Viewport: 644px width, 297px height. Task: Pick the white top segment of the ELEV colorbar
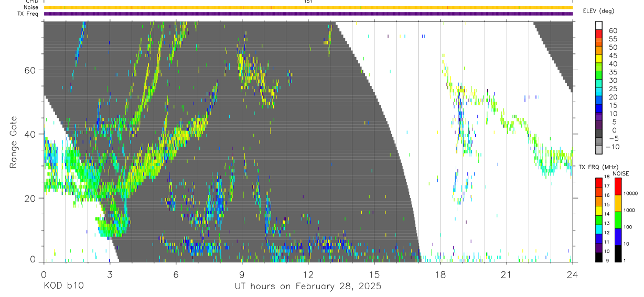pos(599,25)
